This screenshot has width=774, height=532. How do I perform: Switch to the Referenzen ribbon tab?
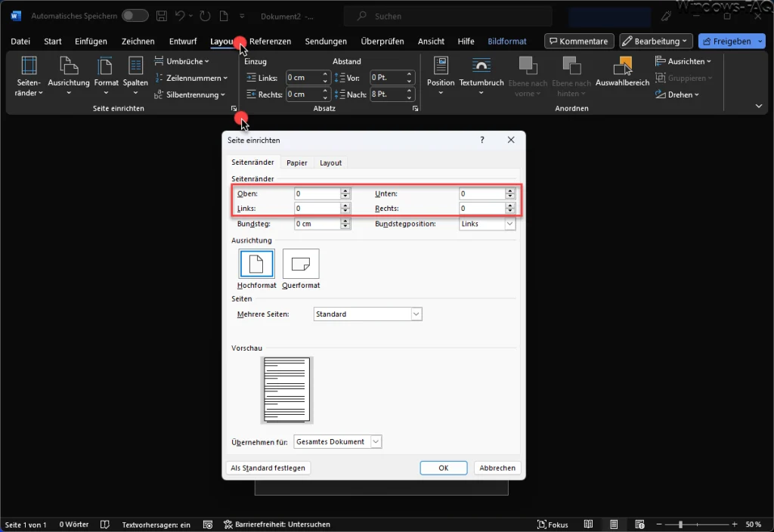coord(270,42)
